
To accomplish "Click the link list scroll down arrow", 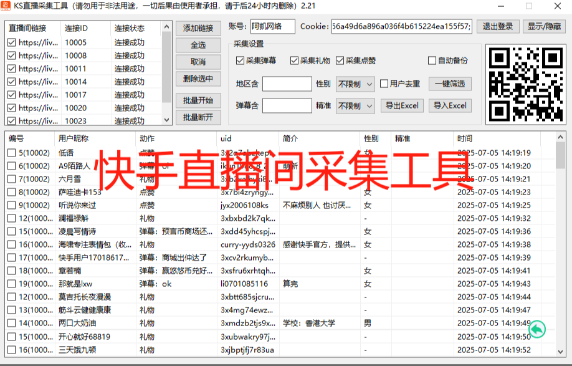I will pyautogui.click(x=166, y=120).
